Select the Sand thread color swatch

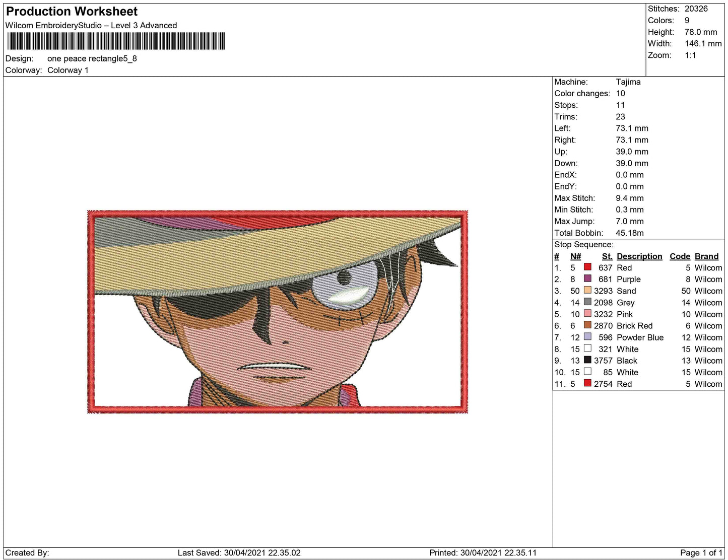pos(587,290)
